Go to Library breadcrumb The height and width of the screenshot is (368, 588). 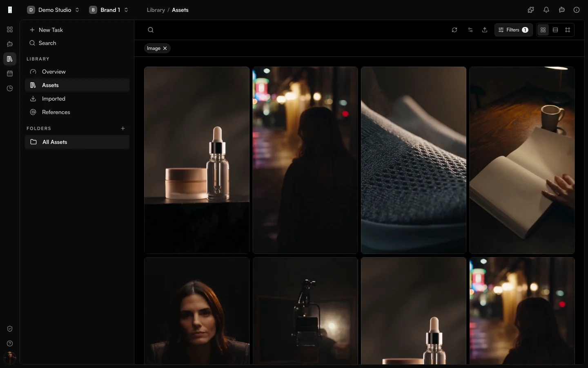pyautogui.click(x=156, y=10)
